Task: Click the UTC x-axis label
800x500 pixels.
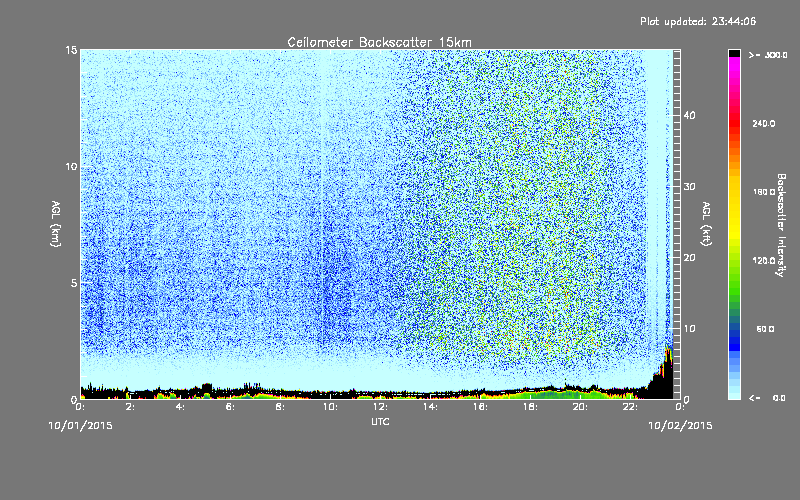Action: [x=380, y=421]
